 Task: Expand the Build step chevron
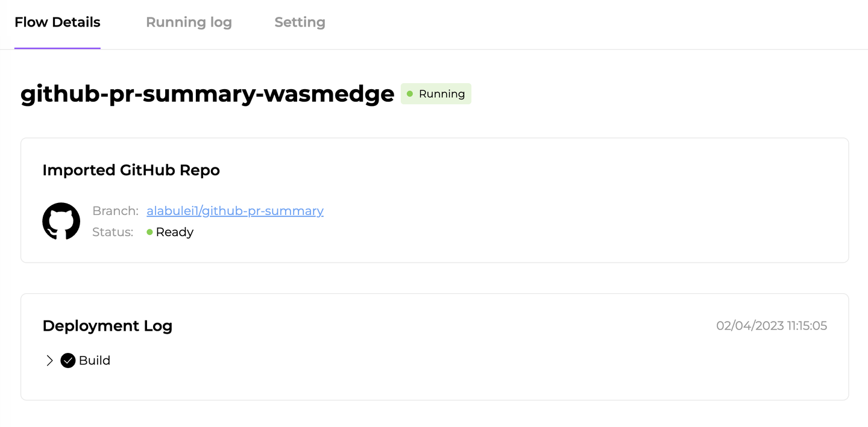pos(49,360)
